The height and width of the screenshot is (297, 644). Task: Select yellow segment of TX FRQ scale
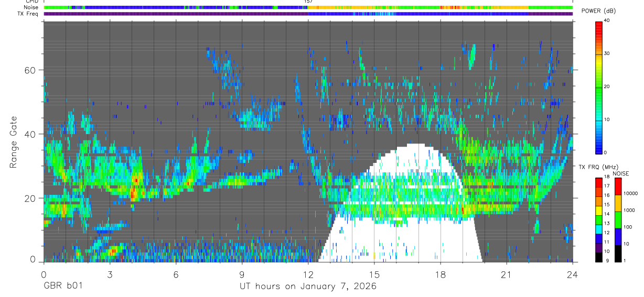599,211
